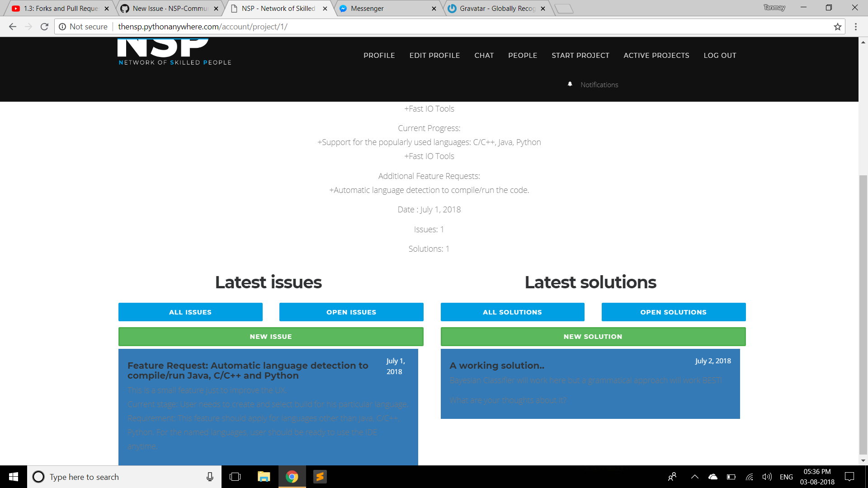Reload the current page
Viewport: 868px width, 488px height.
coord(44,27)
